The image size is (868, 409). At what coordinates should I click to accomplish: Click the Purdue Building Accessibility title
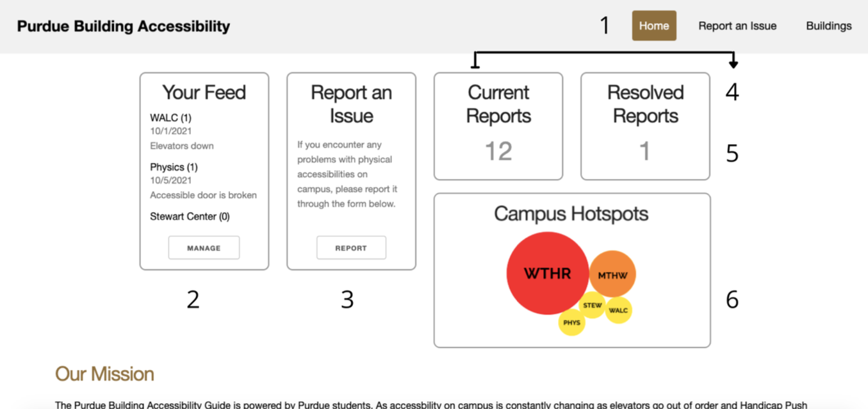pyautogui.click(x=124, y=26)
